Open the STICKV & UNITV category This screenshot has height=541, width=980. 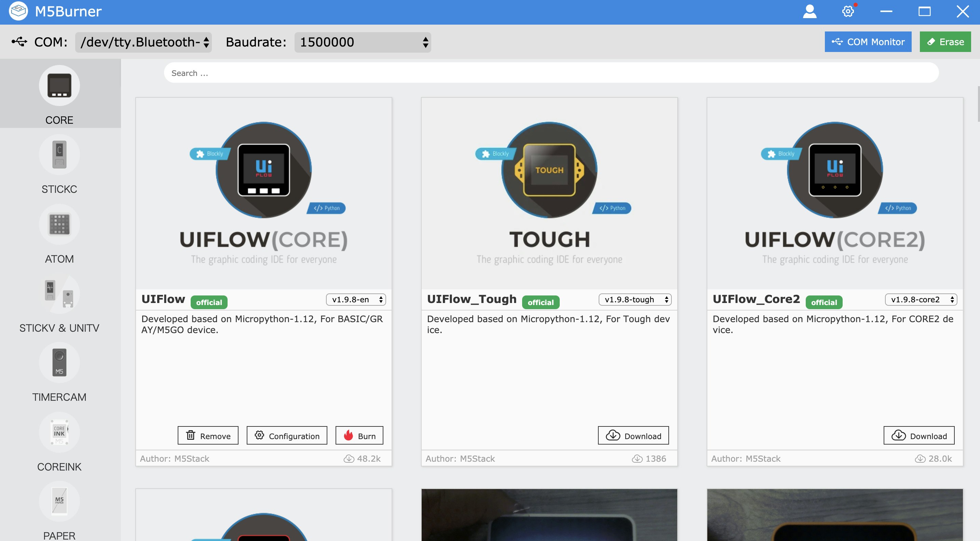(59, 293)
